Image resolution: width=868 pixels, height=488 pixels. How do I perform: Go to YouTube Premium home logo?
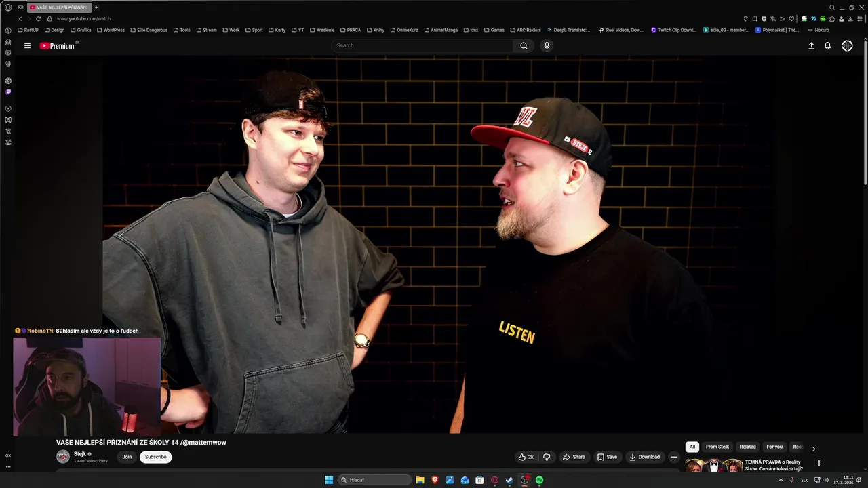58,45
